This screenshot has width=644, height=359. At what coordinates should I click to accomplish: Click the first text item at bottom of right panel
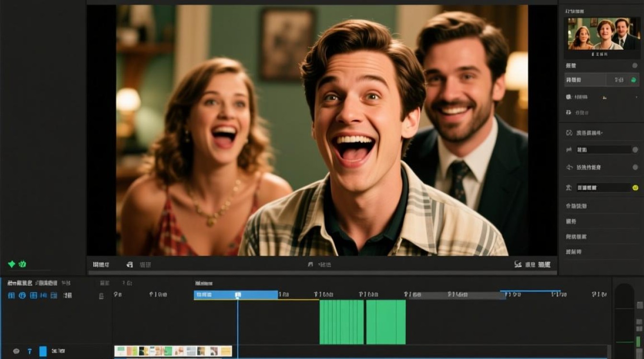click(x=576, y=206)
